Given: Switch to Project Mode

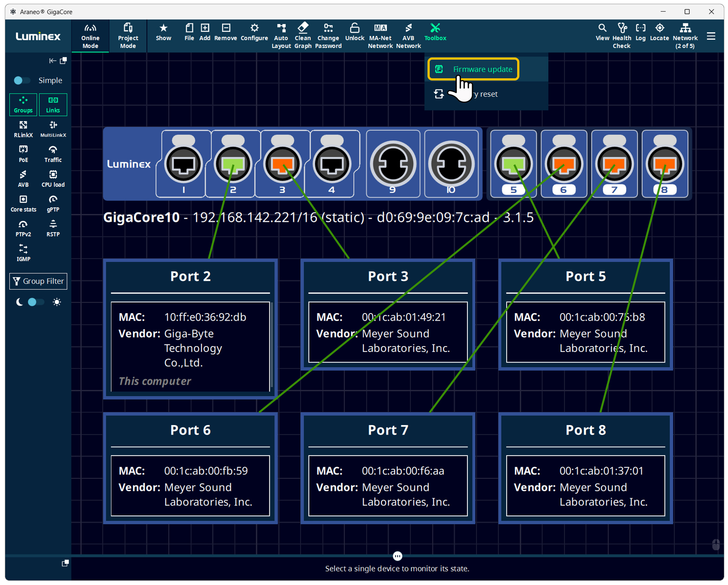Looking at the screenshot, I should 128,36.
